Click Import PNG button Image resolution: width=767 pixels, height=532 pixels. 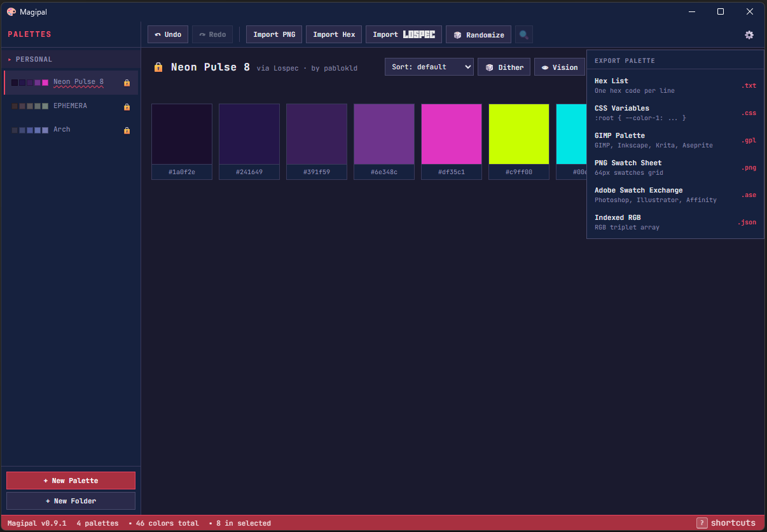pyautogui.click(x=274, y=34)
